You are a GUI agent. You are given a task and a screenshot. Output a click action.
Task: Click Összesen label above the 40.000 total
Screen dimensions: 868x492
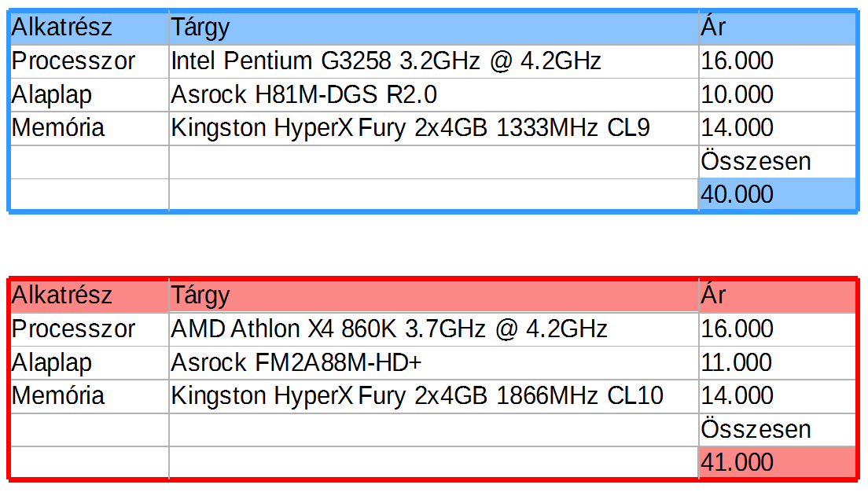point(756,161)
